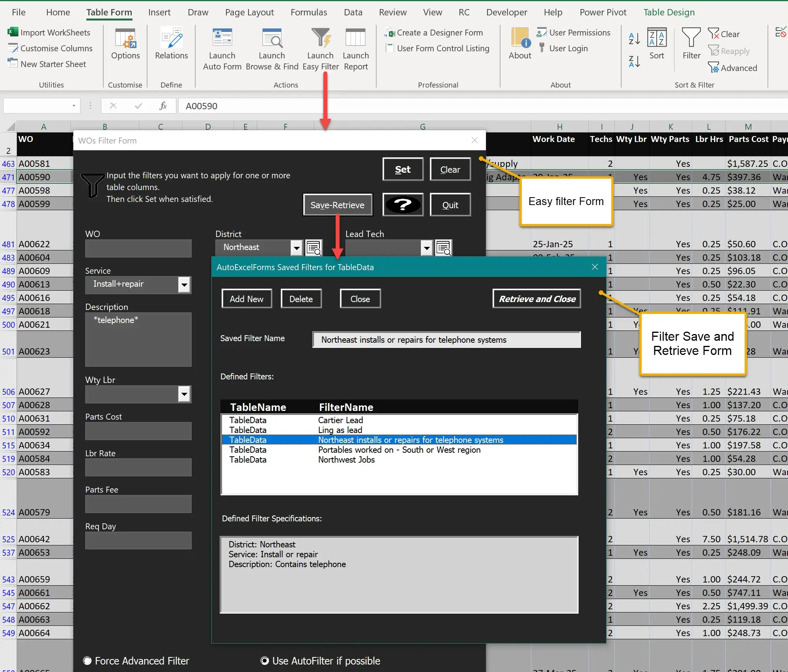Click the question mark help button
The image size is (788, 672).
pyautogui.click(x=403, y=205)
